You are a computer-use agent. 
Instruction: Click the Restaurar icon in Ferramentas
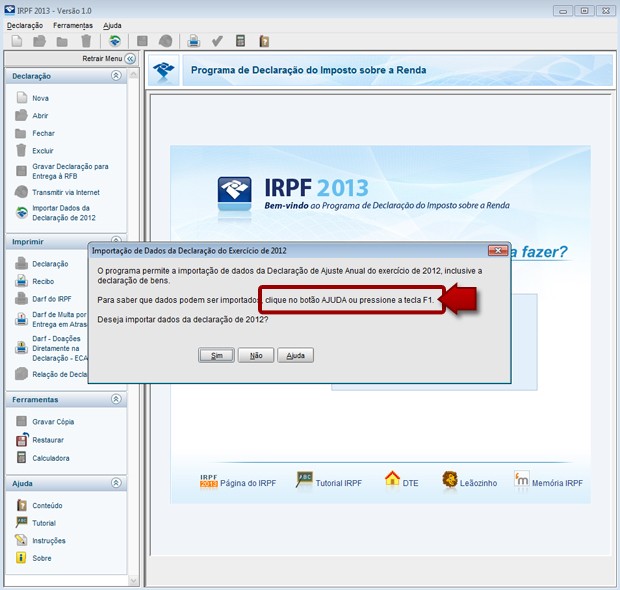point(22,440)
